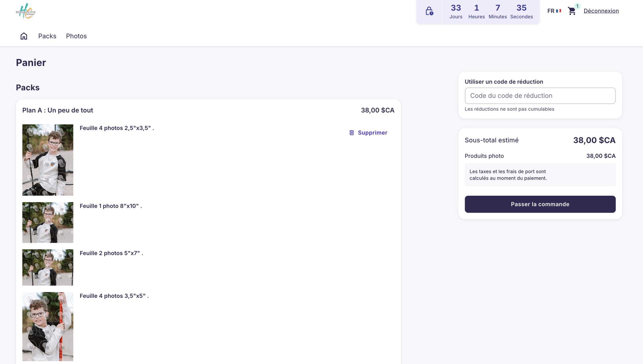Click the cart item count badge
Screen dimensions: 643x364
577,6
